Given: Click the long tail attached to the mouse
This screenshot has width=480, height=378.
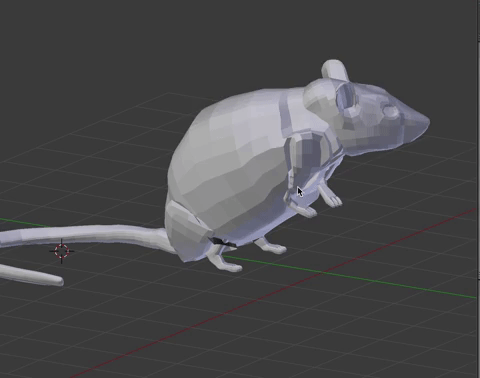Looking at the screenshot, I should pyautogui.click(x=87, y=235).
